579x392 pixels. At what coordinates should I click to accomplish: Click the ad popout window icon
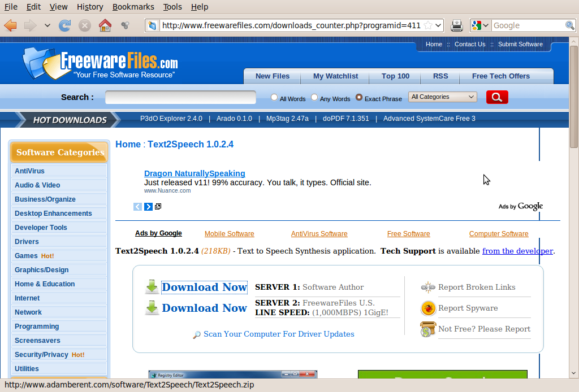158,206
